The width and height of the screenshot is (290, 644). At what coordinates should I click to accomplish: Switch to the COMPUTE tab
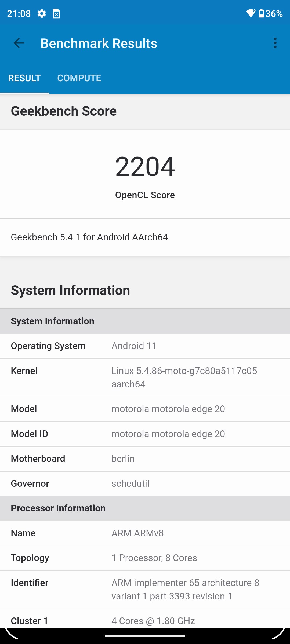pyautogui.click(x=79, y=78)
